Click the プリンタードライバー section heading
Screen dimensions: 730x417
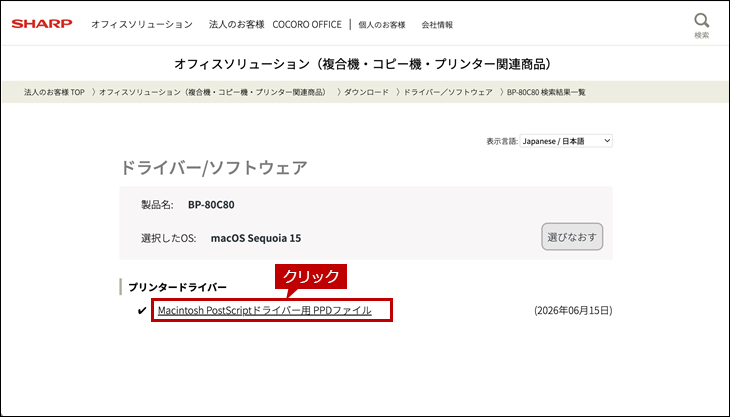[x=177, y=287]
